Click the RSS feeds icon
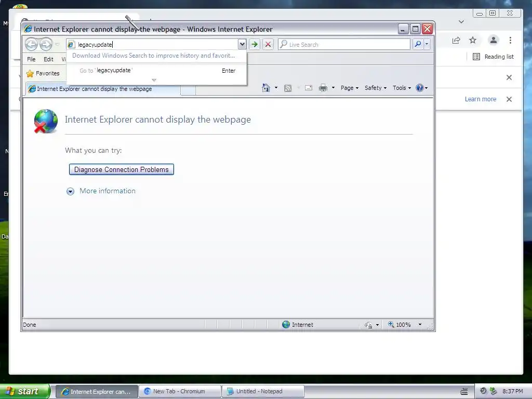532x399 pixels. [x=288, y=88]
